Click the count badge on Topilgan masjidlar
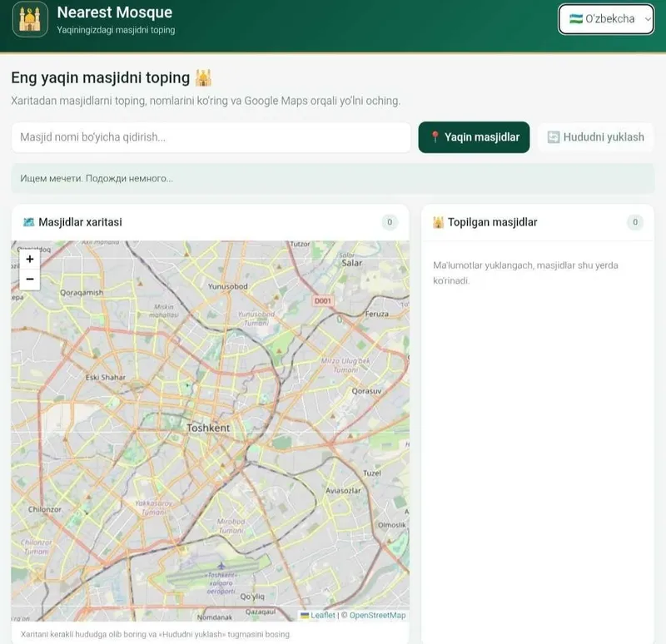This screenshot has height=644, width=666. pyautogui.click(x=635, y=222)
